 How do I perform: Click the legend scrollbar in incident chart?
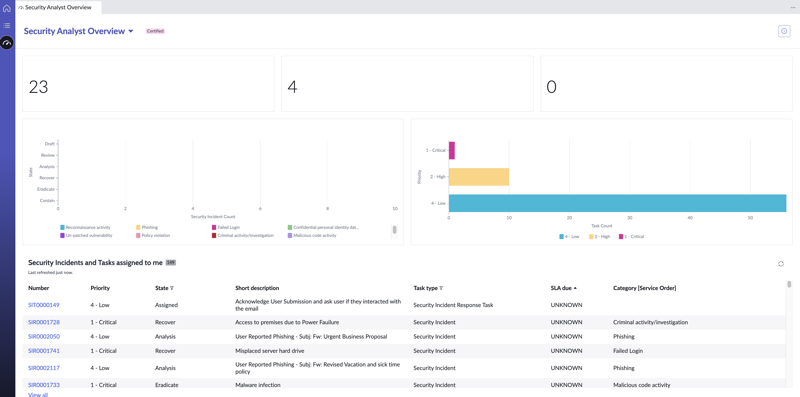(x=394, y=230)
